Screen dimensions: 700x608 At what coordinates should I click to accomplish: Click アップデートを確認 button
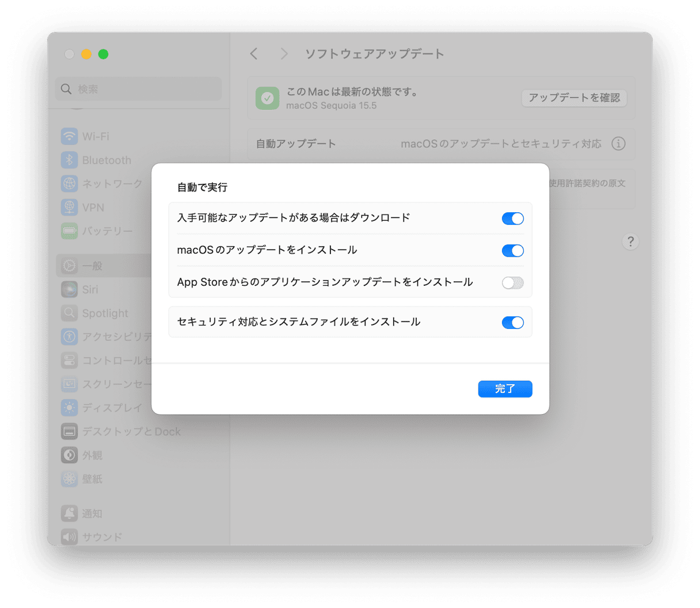(574, 98)
